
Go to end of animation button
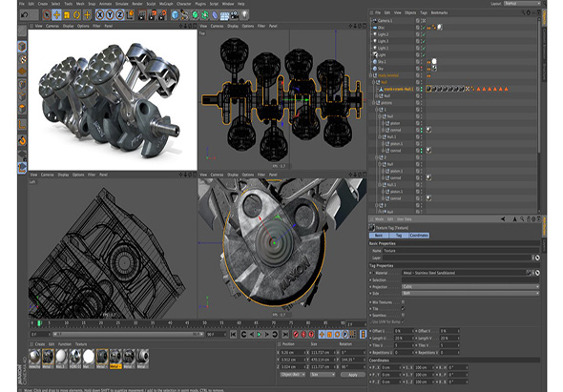pos(285,335)
